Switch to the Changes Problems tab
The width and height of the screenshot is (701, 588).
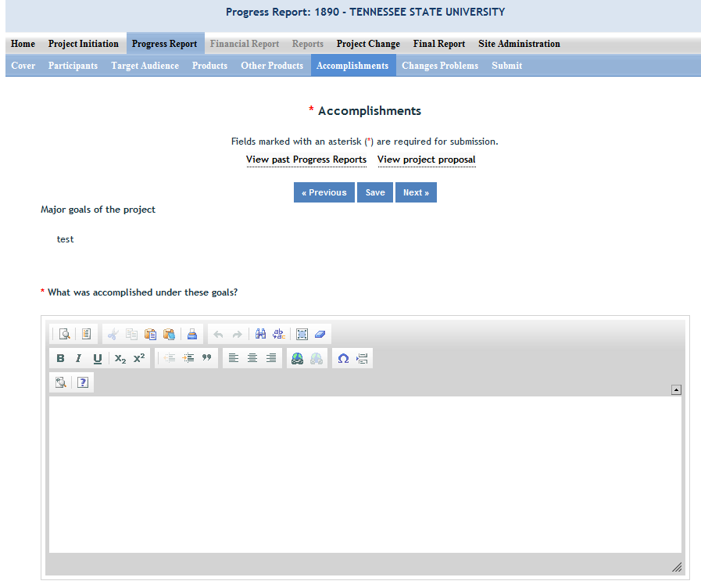(x=440, y=65)
